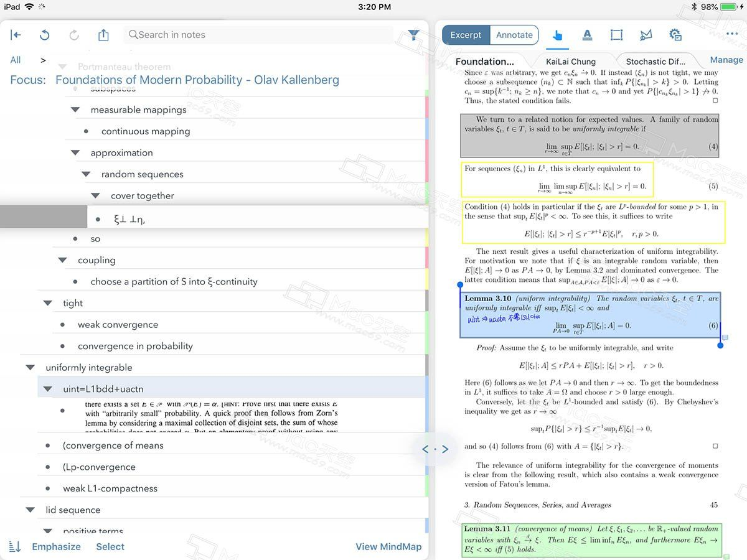Select the text highlight tool
This screenshot has width=747, height=560.
(587, 35)
